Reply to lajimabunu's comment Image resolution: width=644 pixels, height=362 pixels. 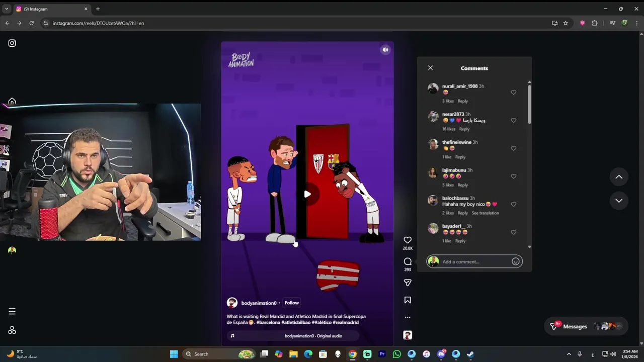click(463, 185)
